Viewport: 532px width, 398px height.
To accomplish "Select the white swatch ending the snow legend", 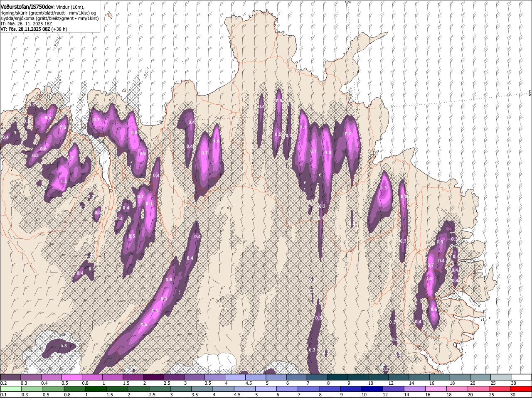I will [x=521, y=377].
